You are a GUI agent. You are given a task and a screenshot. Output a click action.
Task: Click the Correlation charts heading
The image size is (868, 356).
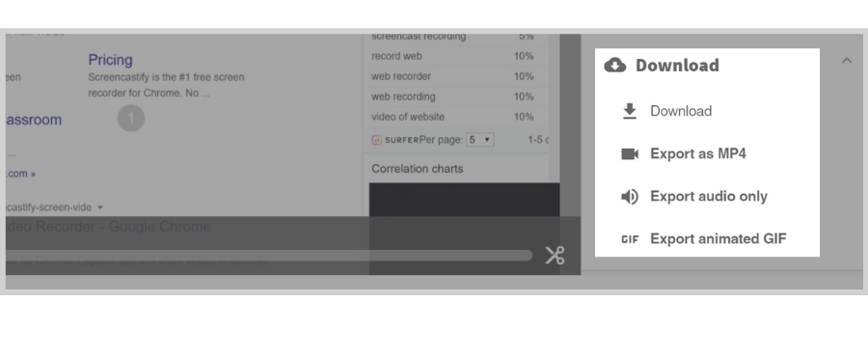(418, 169)
